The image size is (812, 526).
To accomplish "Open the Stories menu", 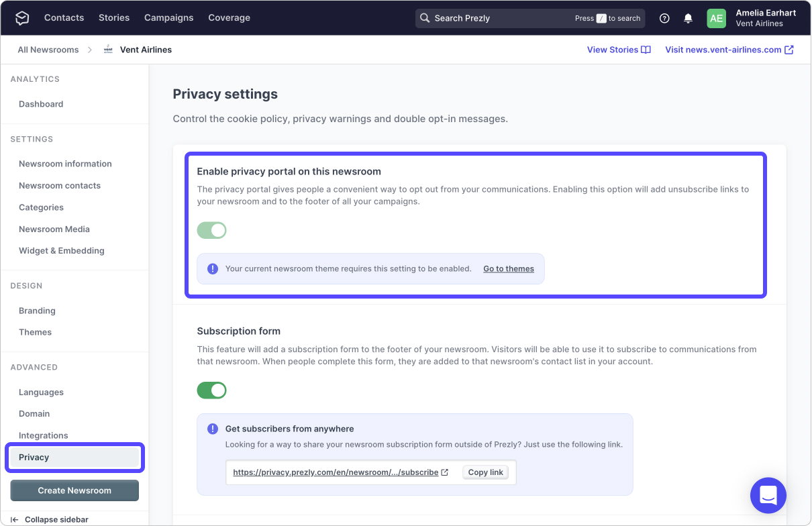I will [x=114, y=17].
